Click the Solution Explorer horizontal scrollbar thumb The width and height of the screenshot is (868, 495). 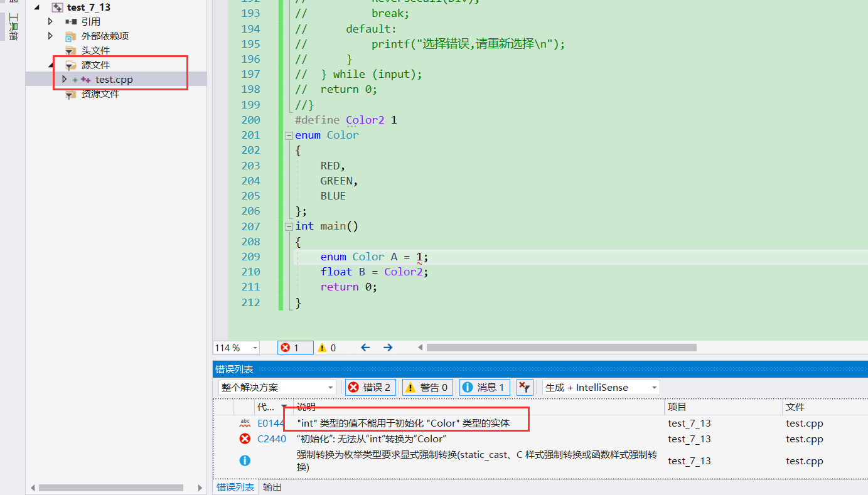coord(110,487)
